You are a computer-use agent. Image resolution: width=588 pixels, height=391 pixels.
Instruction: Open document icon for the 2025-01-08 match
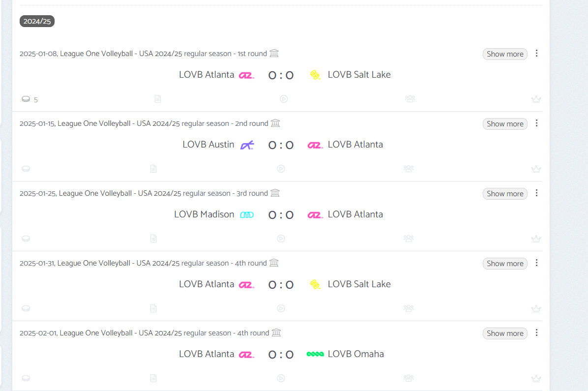(158, 99)
